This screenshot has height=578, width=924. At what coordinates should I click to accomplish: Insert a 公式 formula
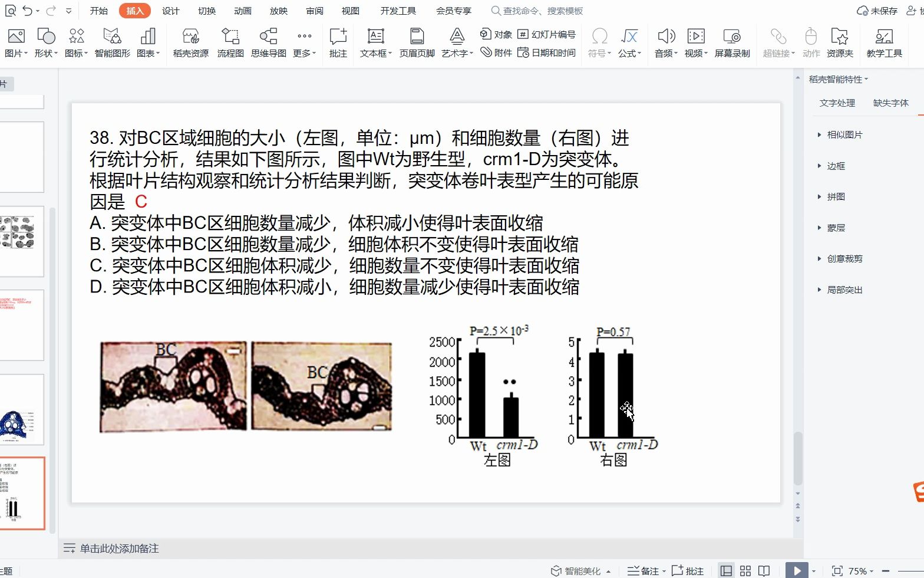(x=629, y=43)
